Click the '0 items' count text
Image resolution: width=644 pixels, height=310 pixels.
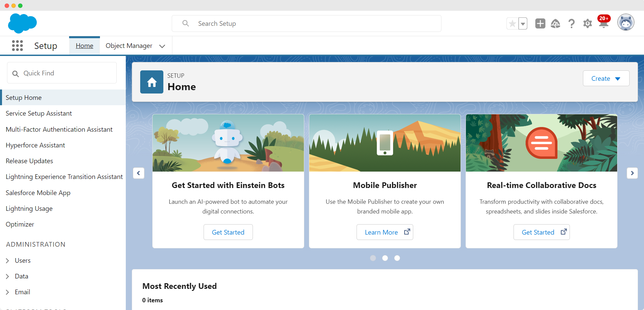(x=153, y=300)
